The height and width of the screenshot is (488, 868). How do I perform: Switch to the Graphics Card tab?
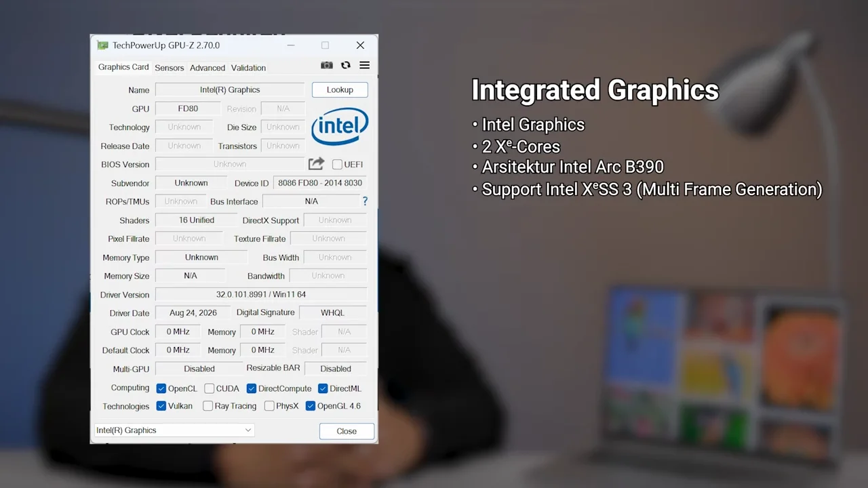pyautogui.click(x=123, y=67)
